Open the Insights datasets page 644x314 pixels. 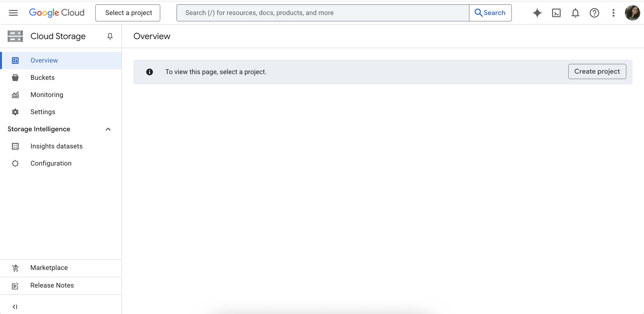pyautogui.click(x=56, y=146)
